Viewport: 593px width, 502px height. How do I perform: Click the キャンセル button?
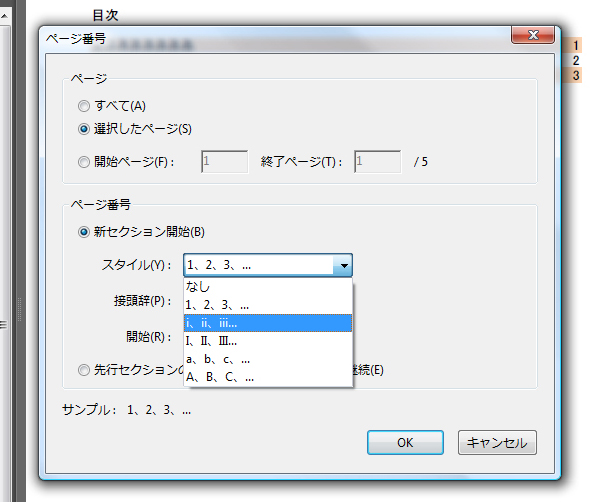[497, 442]
